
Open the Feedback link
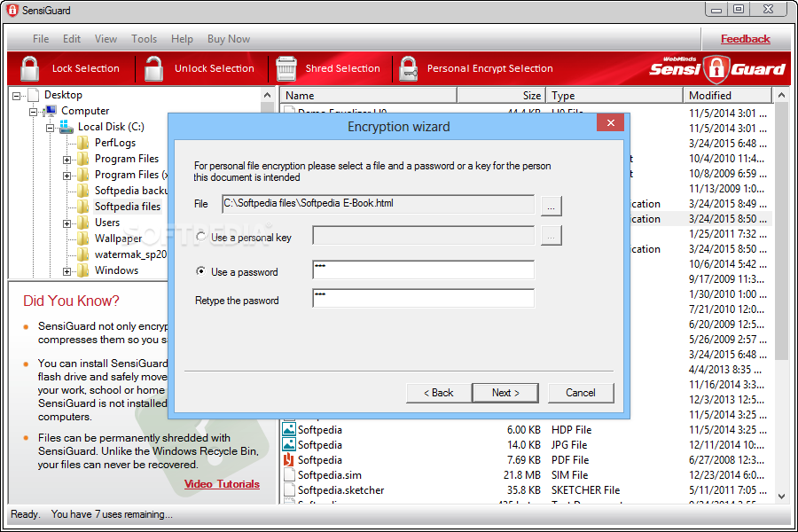point(746,39)
